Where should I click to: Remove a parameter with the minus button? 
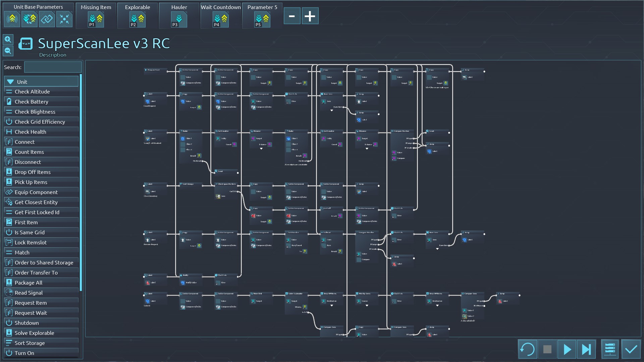click(x=292, y=16)
